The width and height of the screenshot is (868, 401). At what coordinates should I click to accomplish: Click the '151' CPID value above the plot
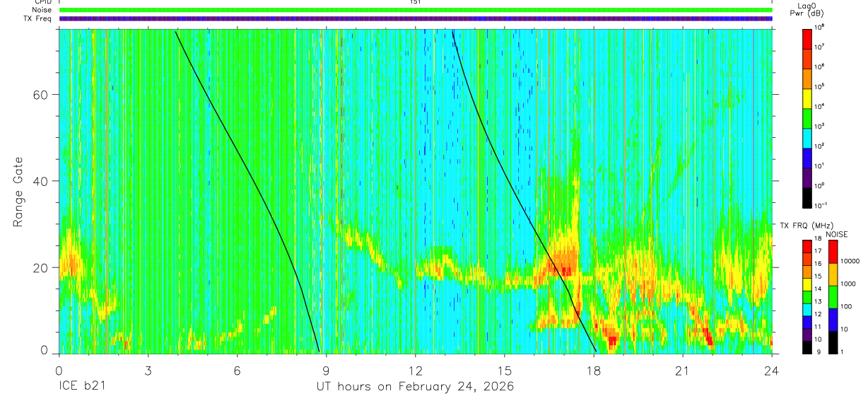[415, 2]
